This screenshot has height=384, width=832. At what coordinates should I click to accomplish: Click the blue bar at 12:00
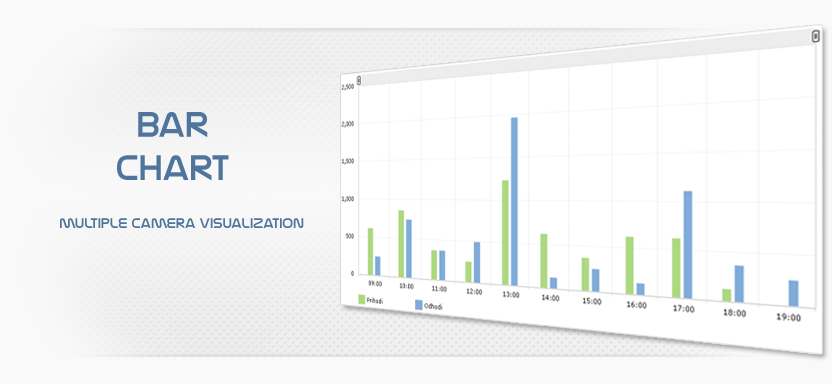(477, 263)
